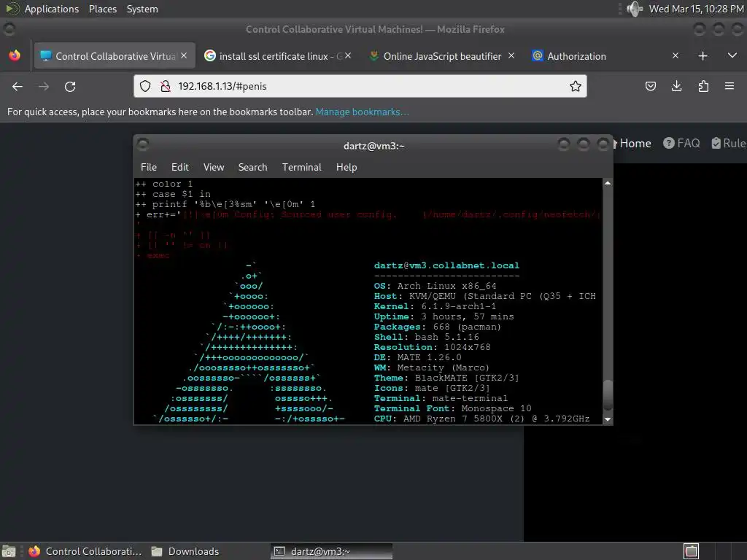Viewport: 747px width, 560px height.
Task: Click the Kernel: 6.1.9-arch1-1 line
Action: [435, 307]
